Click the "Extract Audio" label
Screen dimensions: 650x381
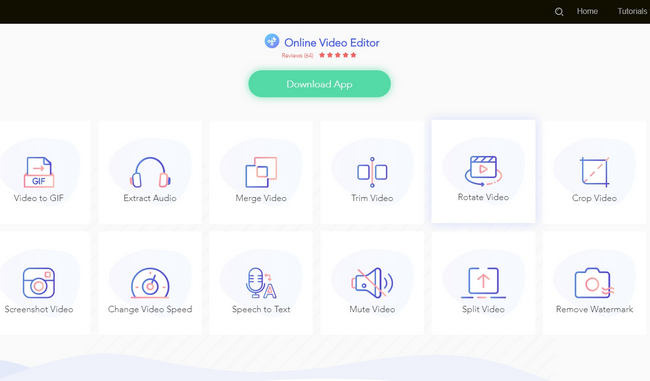150,198
